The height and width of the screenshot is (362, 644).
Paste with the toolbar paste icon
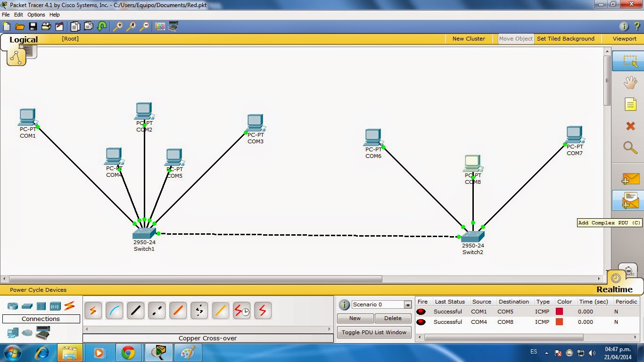[x=88, y=26]
